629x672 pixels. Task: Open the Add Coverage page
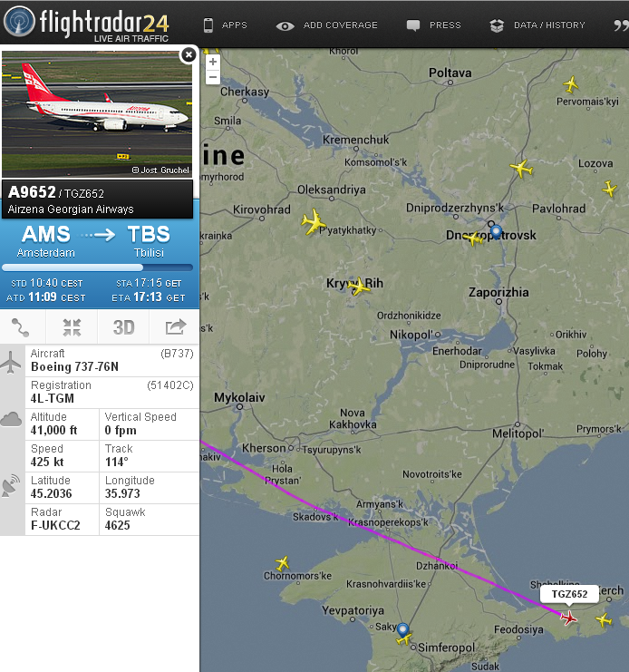pyautogui.click(x=326, y=25)
